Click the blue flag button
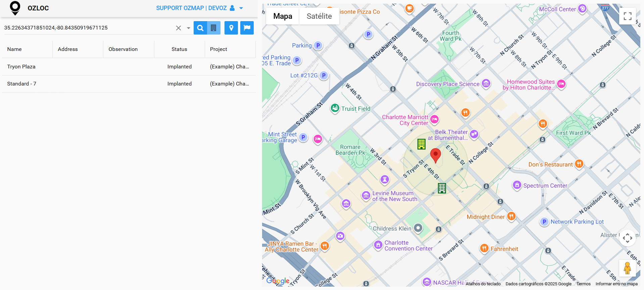The width and height of the screenshot is (644, 290). coord(247,28)
